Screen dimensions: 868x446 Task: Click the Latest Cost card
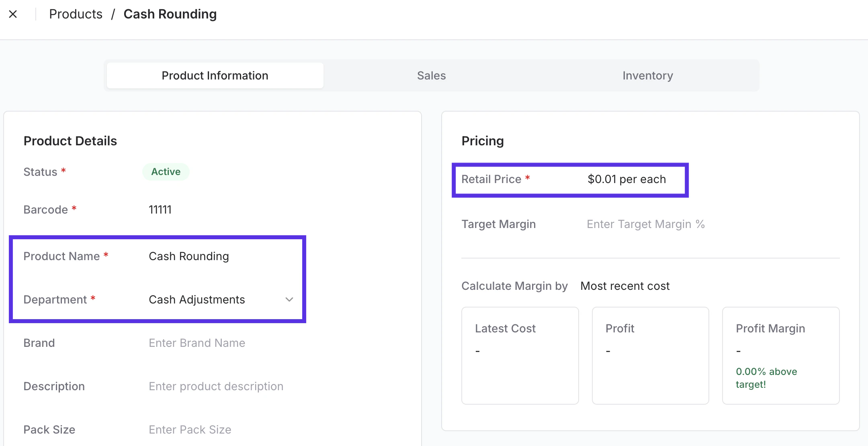520,355
